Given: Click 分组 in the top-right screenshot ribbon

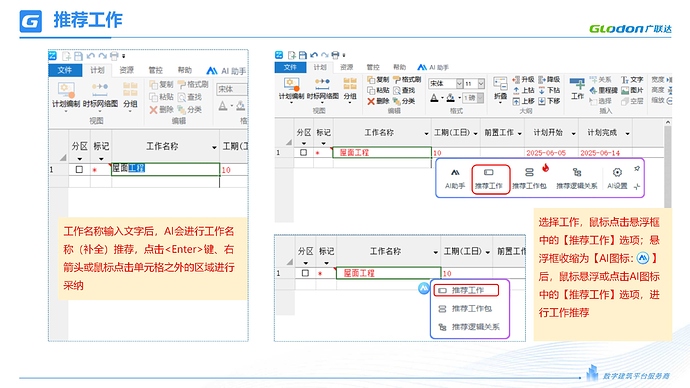Looking at the screenshot, I should point(350,91).
